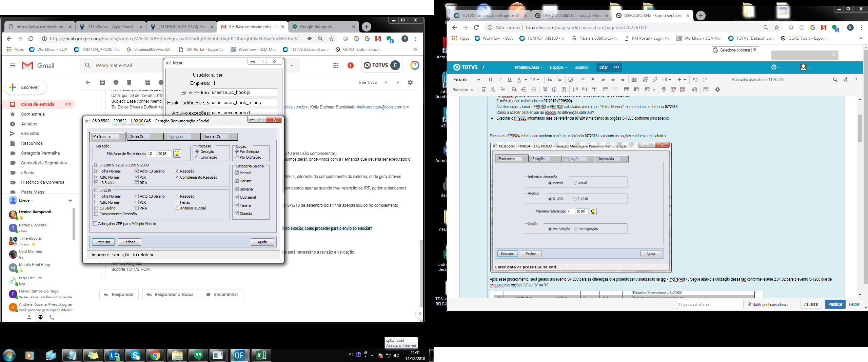The width and height of the screenshot is (868, 362).
Task: Open the insert more content plus dropdown
Action: click(682, 80)
